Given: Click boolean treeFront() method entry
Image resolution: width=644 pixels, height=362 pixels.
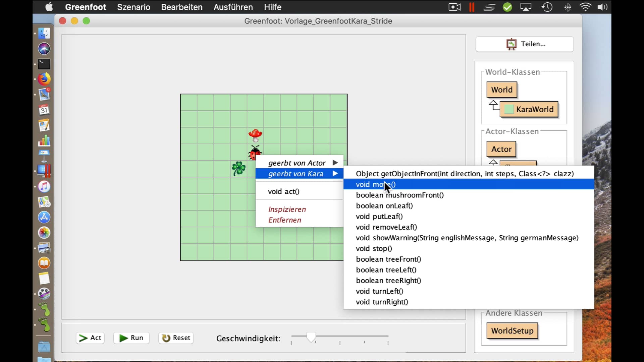Looking at the screenshot, I should [388, 258].
